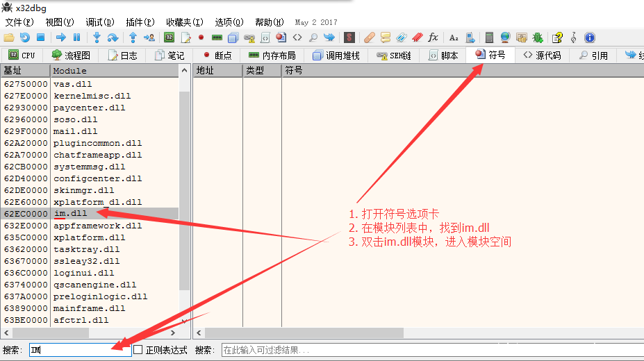
Task: Open bookmarks with the red ribbon icon
Action: pos(418,37)
